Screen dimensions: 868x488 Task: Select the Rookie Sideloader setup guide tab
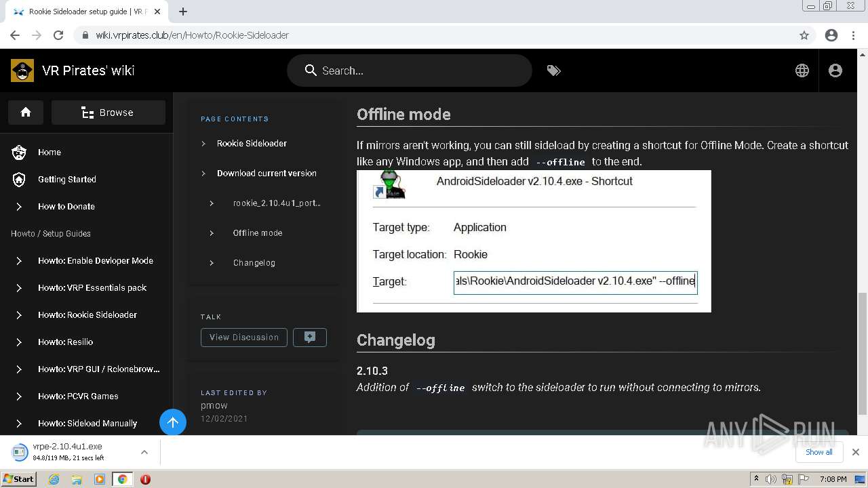[87, 12]
